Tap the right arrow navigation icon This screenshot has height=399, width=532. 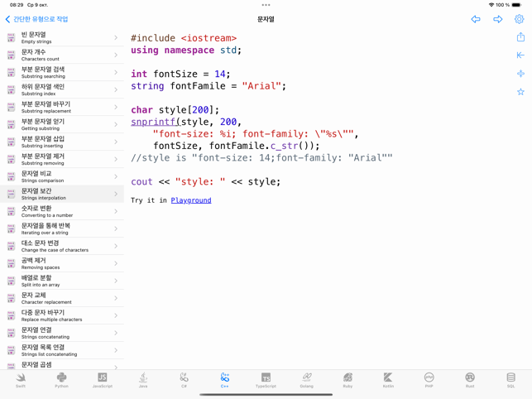[498, 19]
